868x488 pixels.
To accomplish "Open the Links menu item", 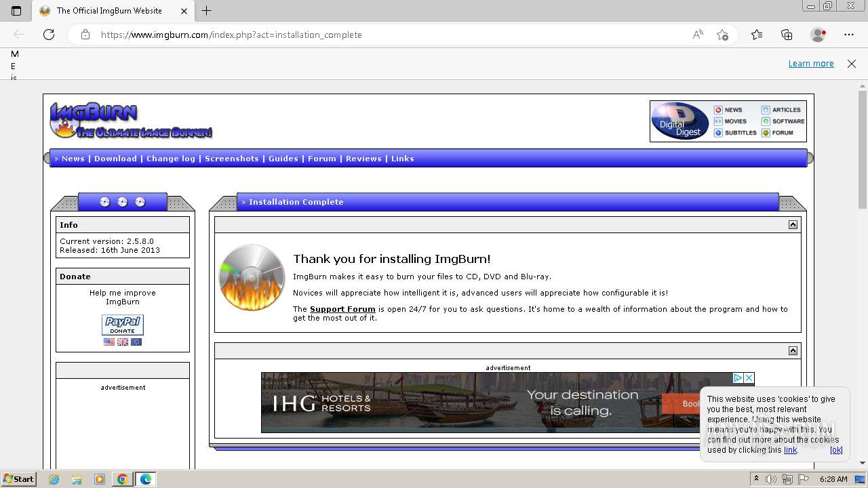I will click(403, 159).
